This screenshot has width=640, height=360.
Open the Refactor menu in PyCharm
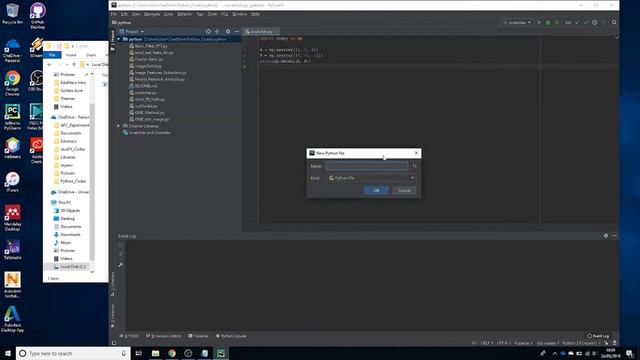click(x=184, y=14)
